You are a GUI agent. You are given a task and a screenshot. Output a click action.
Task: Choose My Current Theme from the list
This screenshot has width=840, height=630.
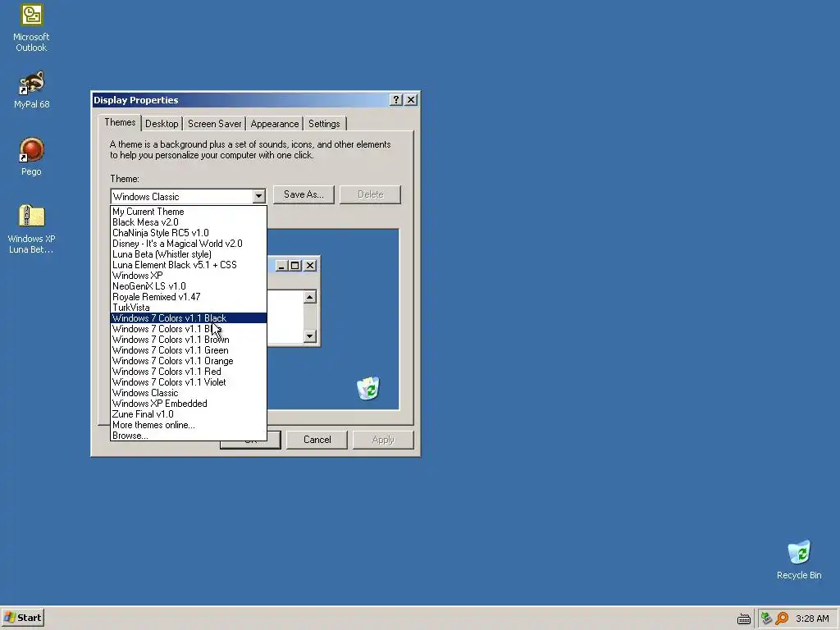point(189,212)
